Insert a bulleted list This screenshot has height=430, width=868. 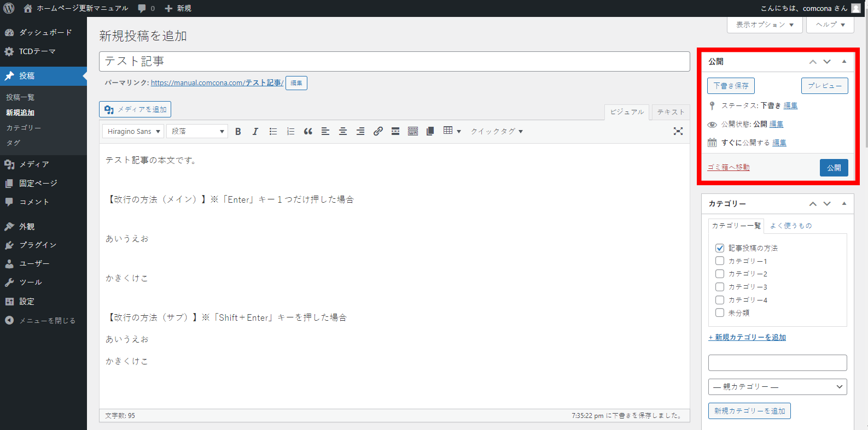(273, 132)
